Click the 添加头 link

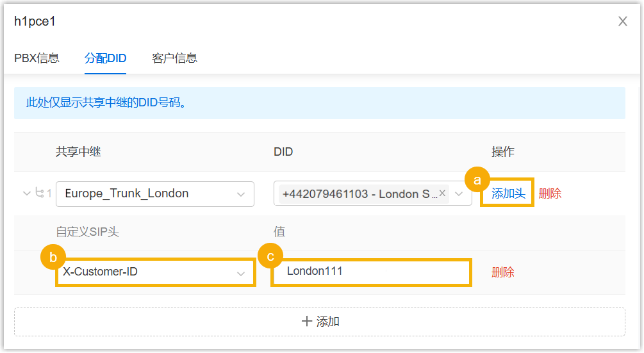click(508, 193)
